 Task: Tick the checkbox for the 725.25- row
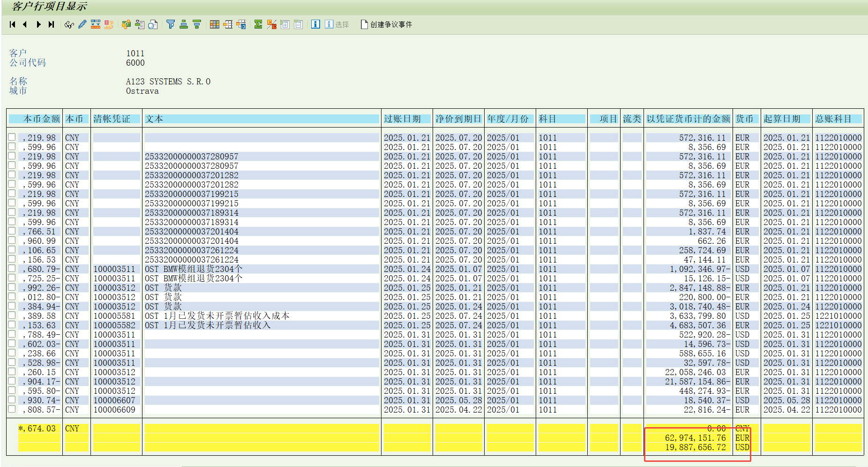(12, 278)
